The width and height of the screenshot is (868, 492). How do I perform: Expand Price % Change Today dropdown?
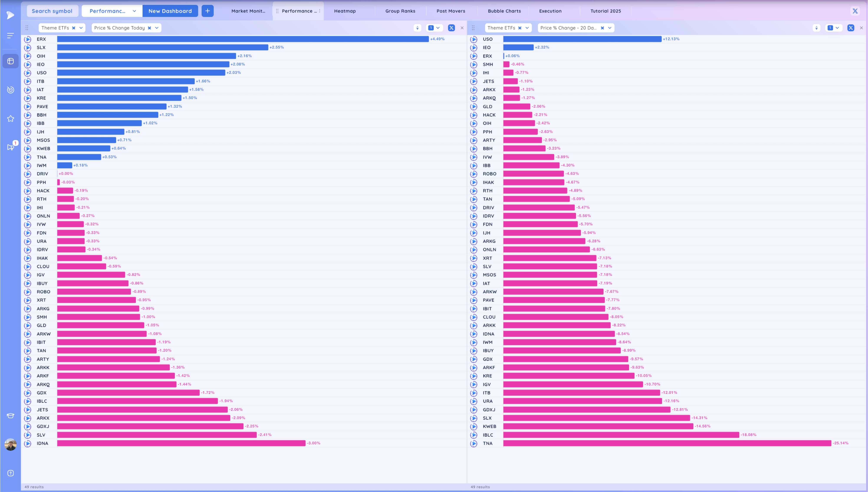point(157,28)
